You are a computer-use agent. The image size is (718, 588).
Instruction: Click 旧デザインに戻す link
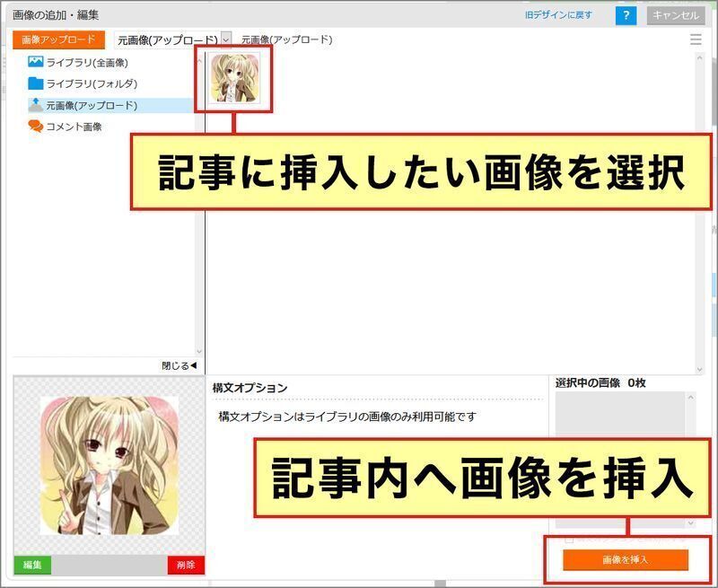pos(558,15)
